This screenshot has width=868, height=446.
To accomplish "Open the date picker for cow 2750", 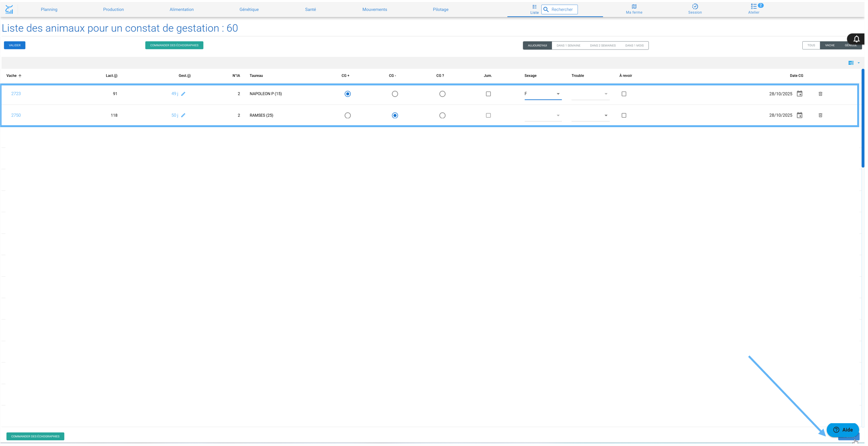I will 799,115.
